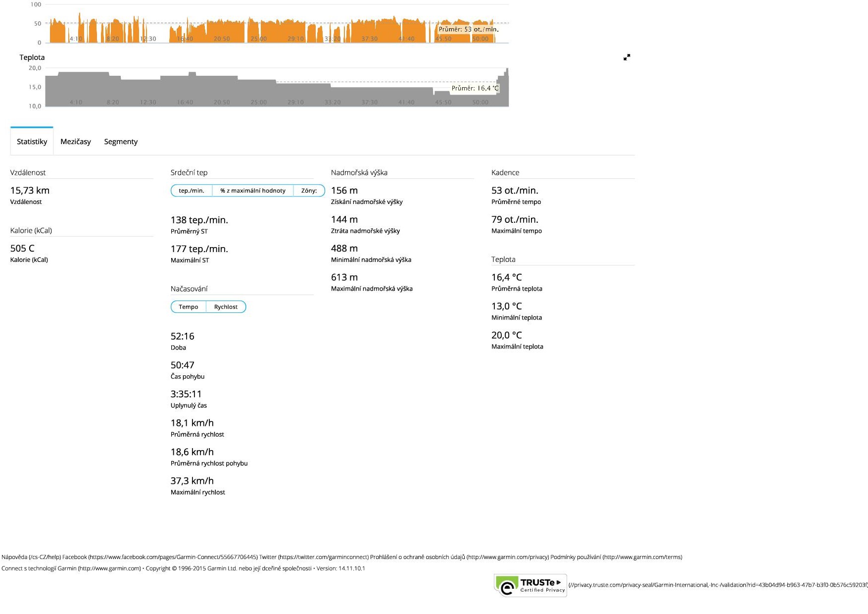Switch heart rate display to Zóny
Screen dimensions: 868x614
click(309, 191)
